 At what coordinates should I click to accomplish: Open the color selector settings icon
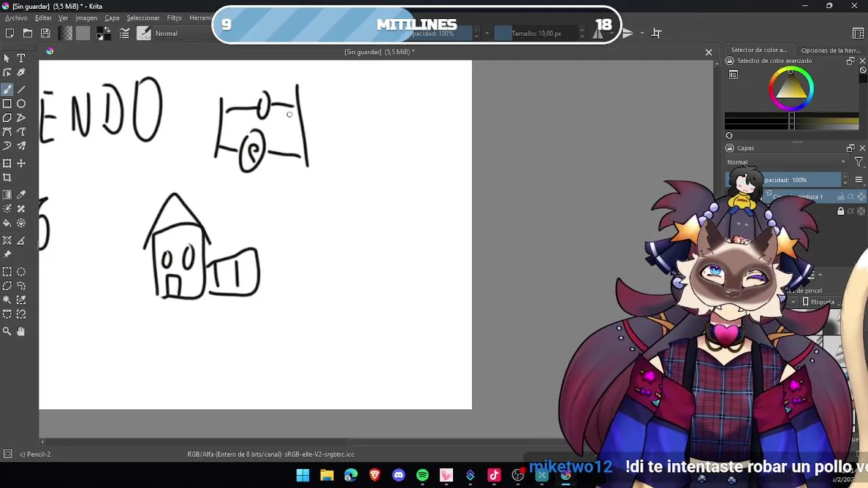[x=733, y=75]
